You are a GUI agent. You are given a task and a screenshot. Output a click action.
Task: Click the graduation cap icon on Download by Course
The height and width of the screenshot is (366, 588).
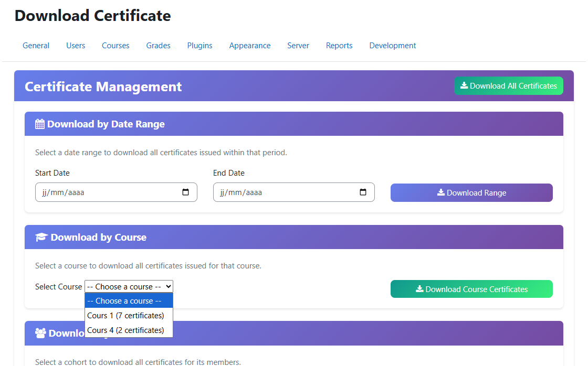click(41, 236)
